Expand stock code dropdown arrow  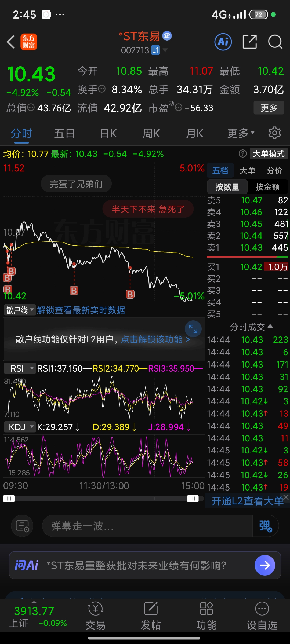click(x=165, y=50)
